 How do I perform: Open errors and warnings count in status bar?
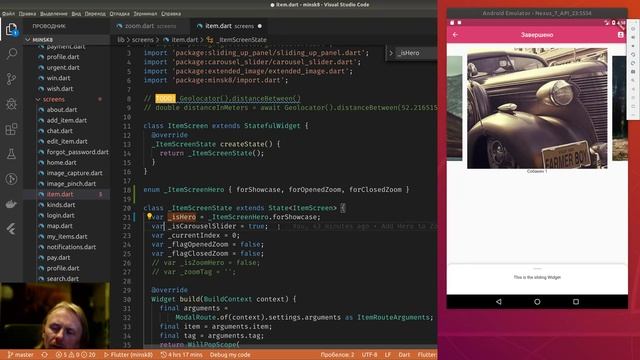(x=76, y=355)
